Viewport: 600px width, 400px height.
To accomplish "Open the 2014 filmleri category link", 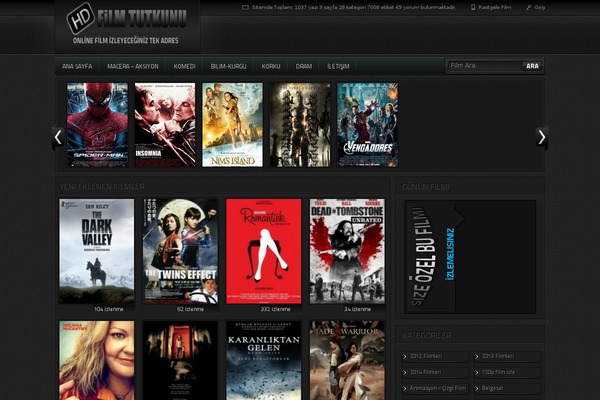I will [425, 372].
